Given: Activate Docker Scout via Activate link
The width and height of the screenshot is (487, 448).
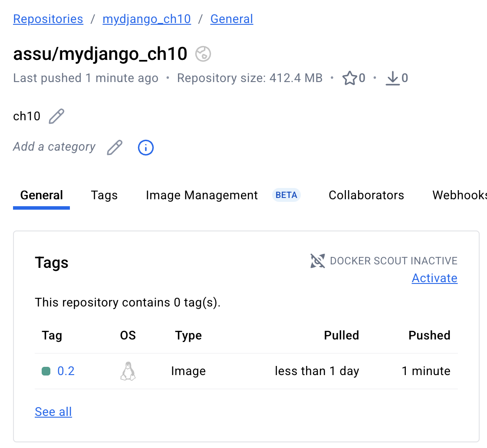Looking at the screenshot, I should coord(434,278).
